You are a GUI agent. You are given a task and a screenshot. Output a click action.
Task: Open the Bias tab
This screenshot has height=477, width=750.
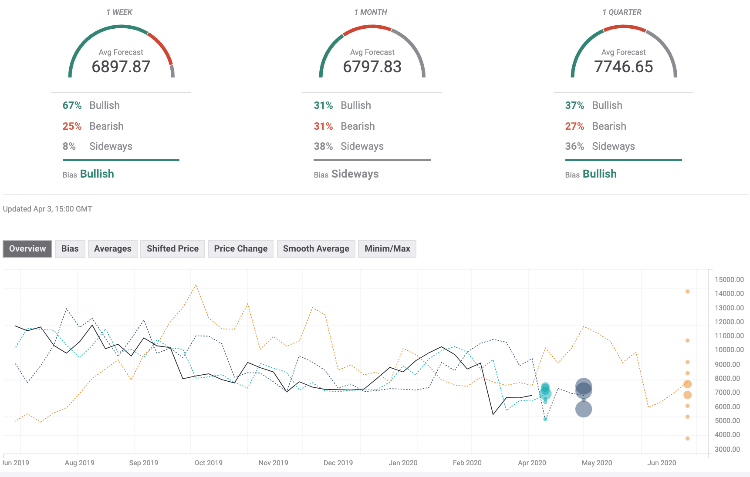(x=70, y=248)
